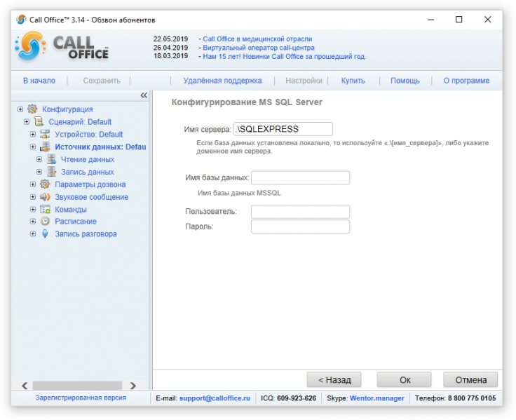Click the Купить menu item
This screenshot has height=420, width=516.
353,81
